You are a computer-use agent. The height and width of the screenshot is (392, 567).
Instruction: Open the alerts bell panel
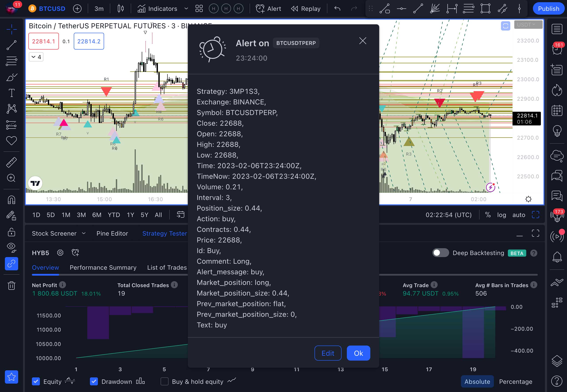tap(557, 257)
